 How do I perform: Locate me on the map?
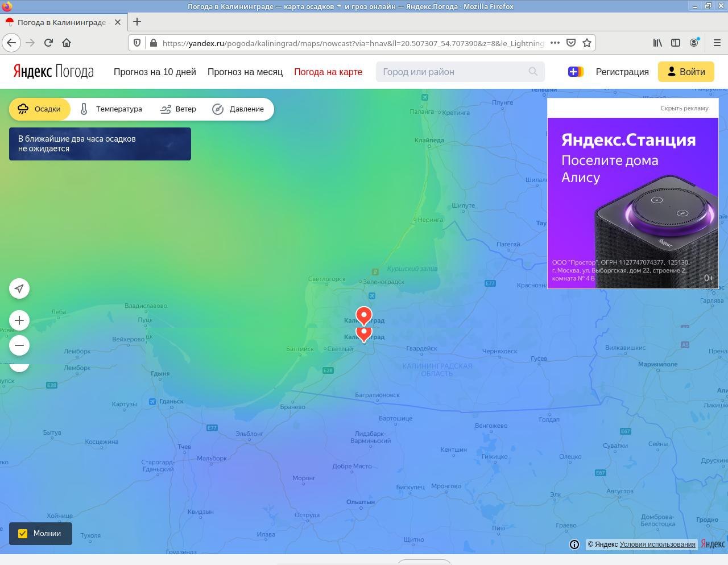19,288
